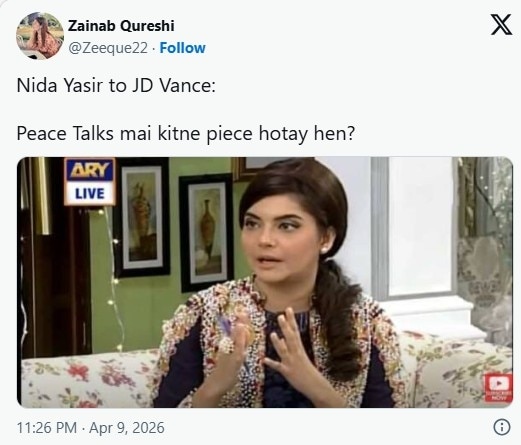521x445 pixels.
Task: Open the X logo link
Action: click(x=501, y=25)
